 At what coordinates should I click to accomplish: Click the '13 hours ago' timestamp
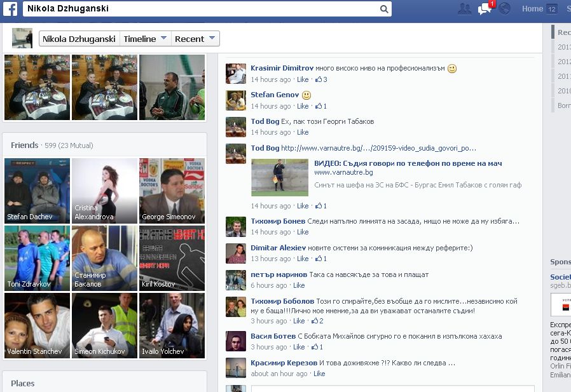(271, 259)
